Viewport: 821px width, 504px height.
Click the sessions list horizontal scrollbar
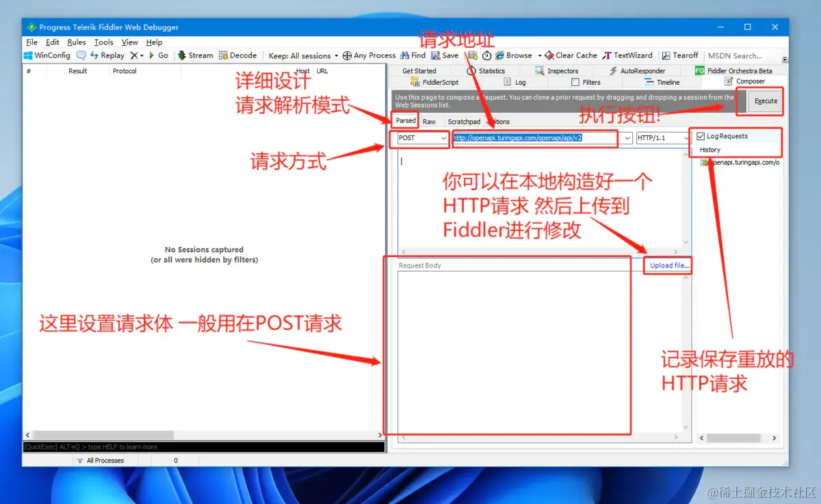204,435
